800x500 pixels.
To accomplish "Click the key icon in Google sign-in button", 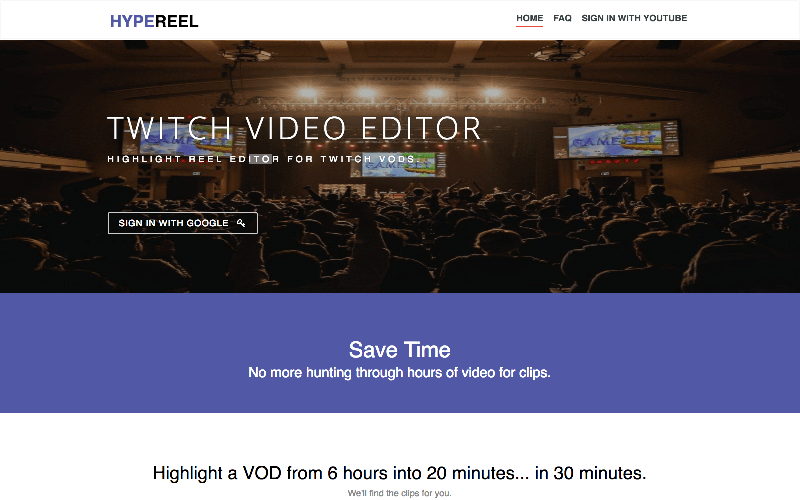I will [241, 223].
